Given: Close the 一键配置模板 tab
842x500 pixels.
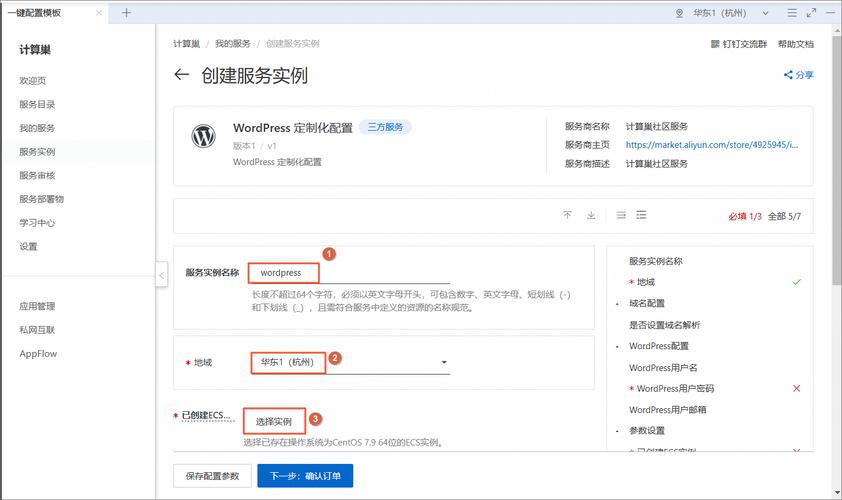Looking at the screenshot, I should tap(99, 13).
